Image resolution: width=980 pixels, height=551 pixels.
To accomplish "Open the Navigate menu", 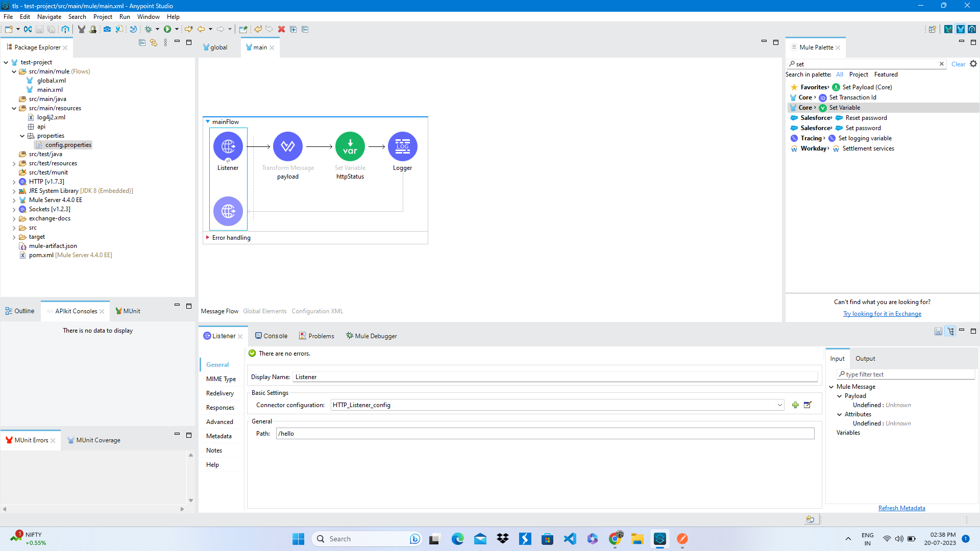I will point(49,16).
